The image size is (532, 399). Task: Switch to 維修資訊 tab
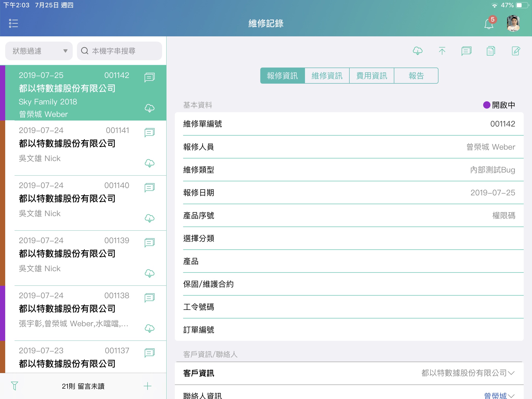coord(327,76)
